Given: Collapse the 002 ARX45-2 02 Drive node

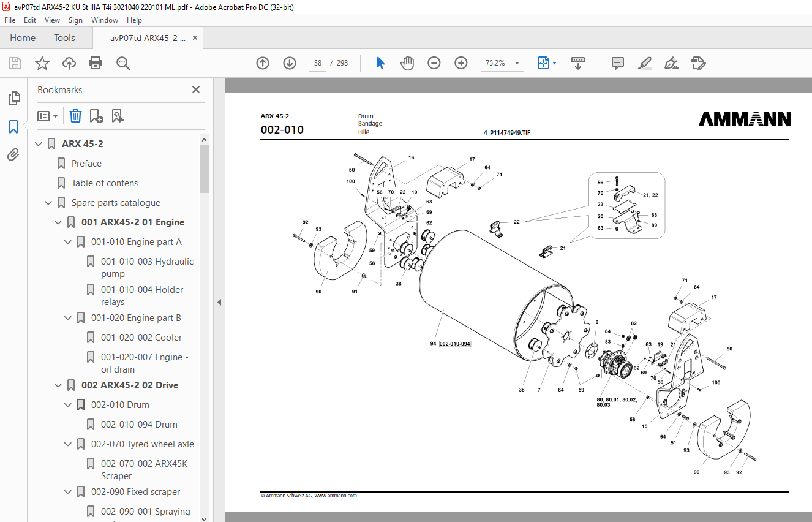Looking at the screenshot, I should tap(58, 385).
